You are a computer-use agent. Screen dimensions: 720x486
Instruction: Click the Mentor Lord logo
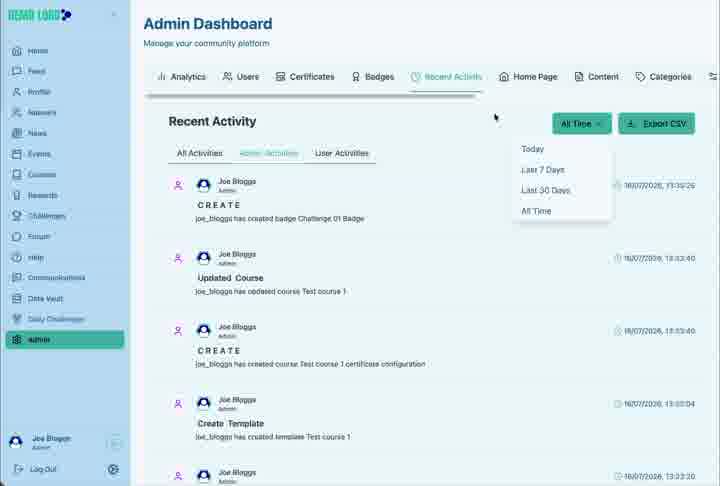[x=40, y=15]
